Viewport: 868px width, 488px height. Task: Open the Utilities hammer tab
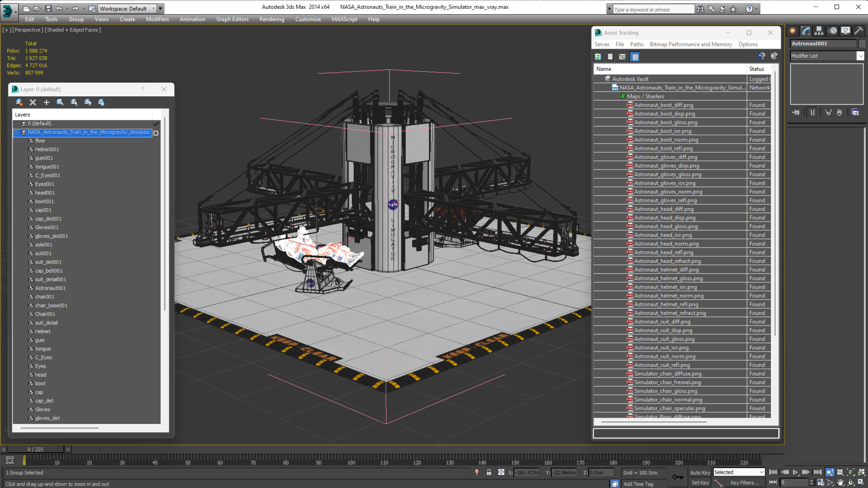point(859,31)
